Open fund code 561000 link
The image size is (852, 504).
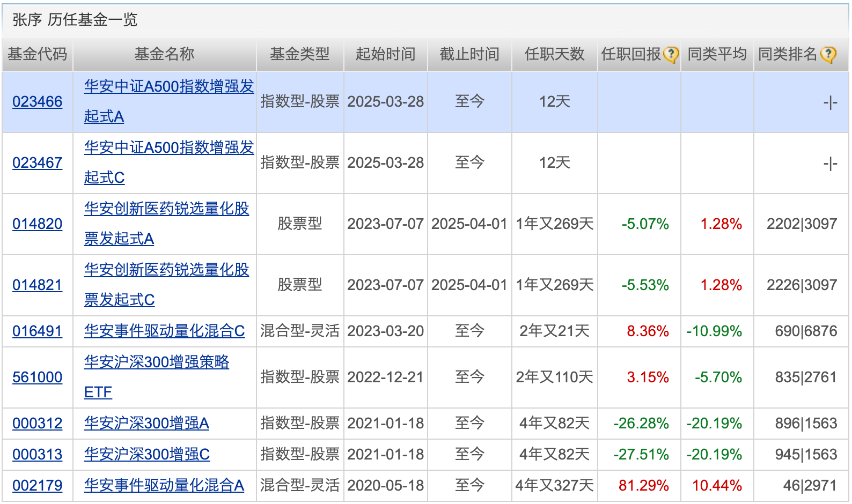click(38, 377)
